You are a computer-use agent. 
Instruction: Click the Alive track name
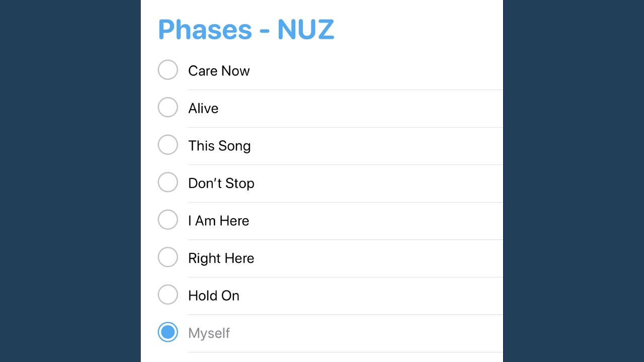(x=203, y=108)
